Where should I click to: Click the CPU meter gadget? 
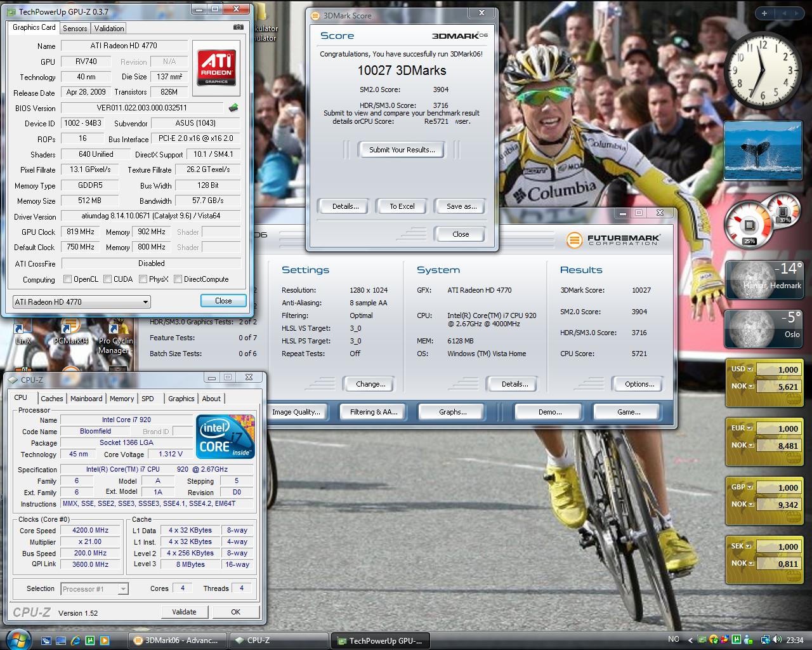[x=750, y=225]
